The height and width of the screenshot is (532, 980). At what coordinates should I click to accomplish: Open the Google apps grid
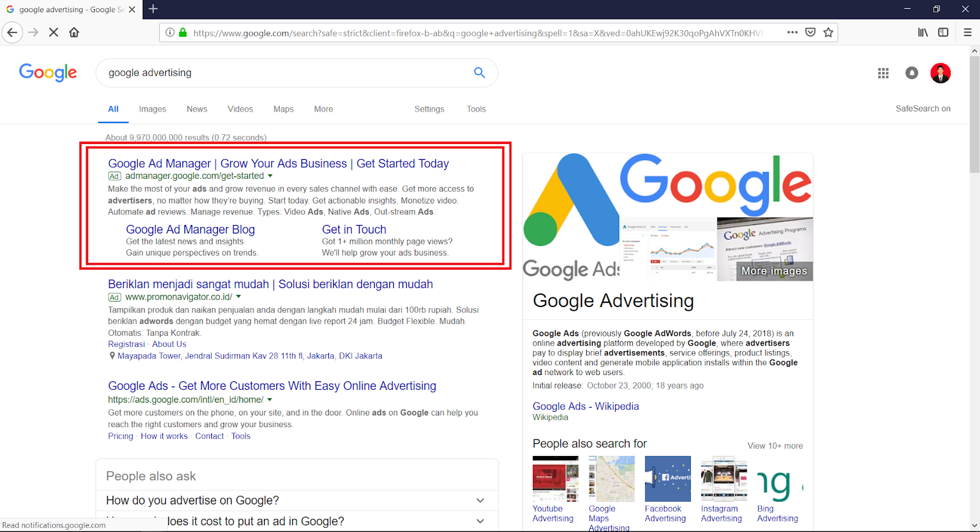tap(883, 73)
